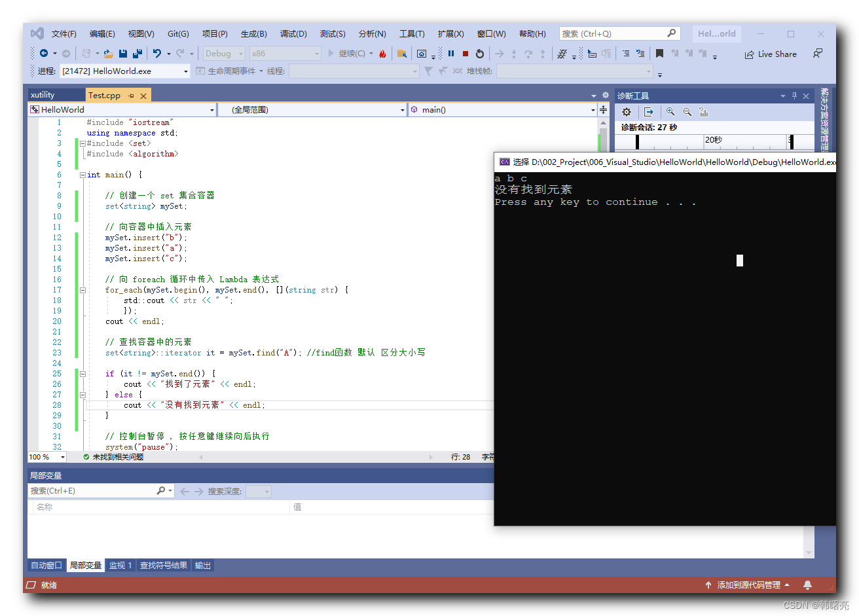Click the editor split window icon

pyautogui.click(x=604, y=110)
